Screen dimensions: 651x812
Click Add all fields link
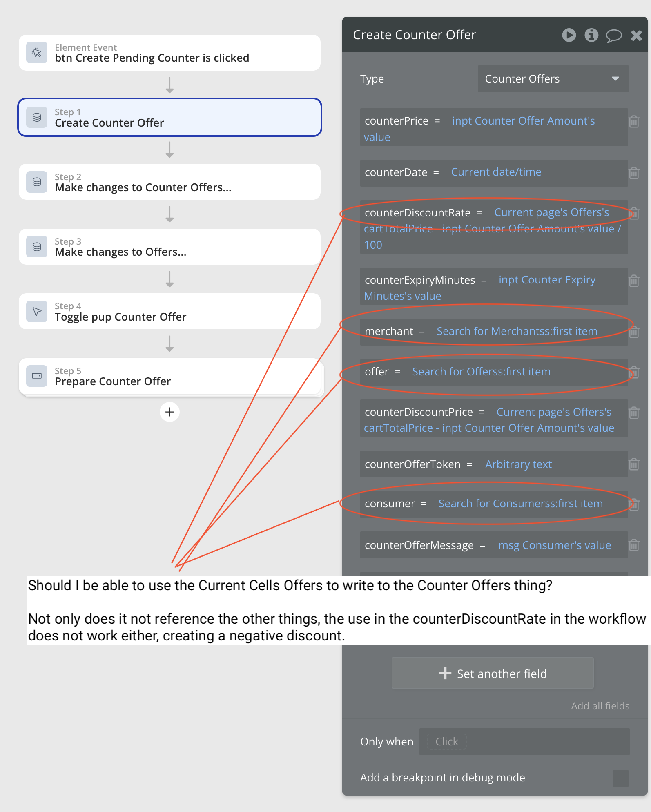point(600,706)
